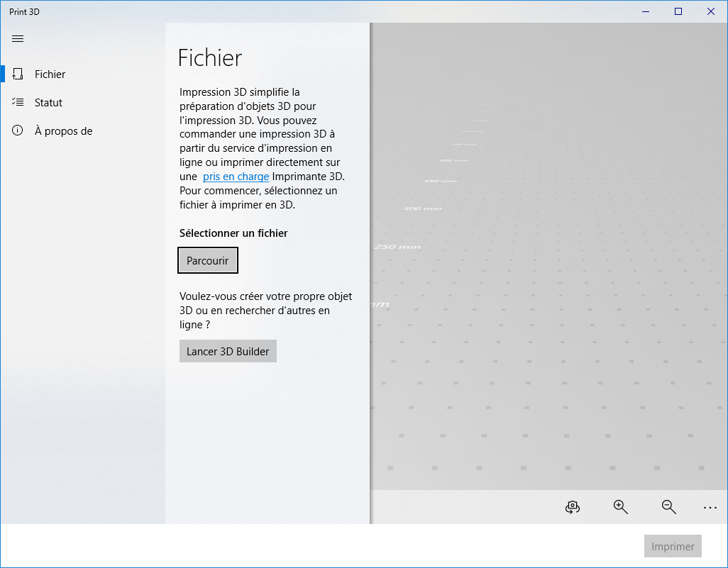728x568 pixels.
Task: Follow the 'pris en charge' link
Action: pos(236,177)
